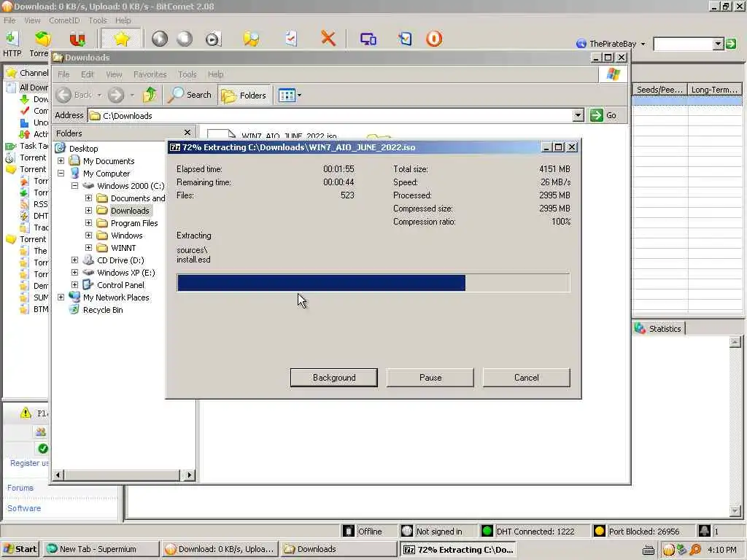
Task: Click the Statistics panel icon
Action: click(640, 328)
